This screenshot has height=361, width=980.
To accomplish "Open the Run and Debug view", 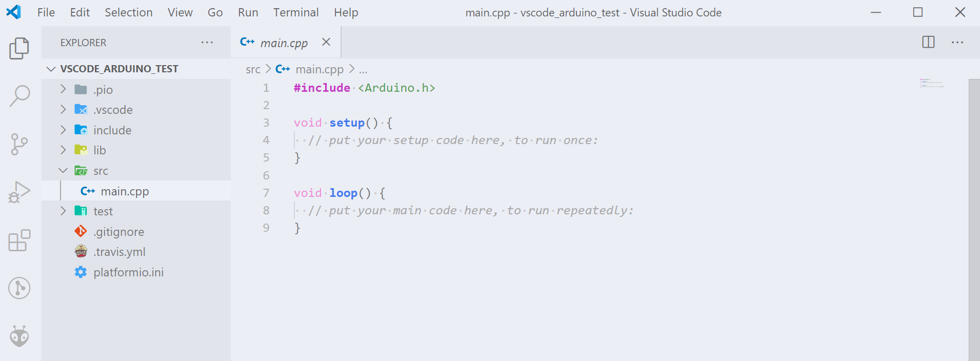I will click(x=19, y=192).
